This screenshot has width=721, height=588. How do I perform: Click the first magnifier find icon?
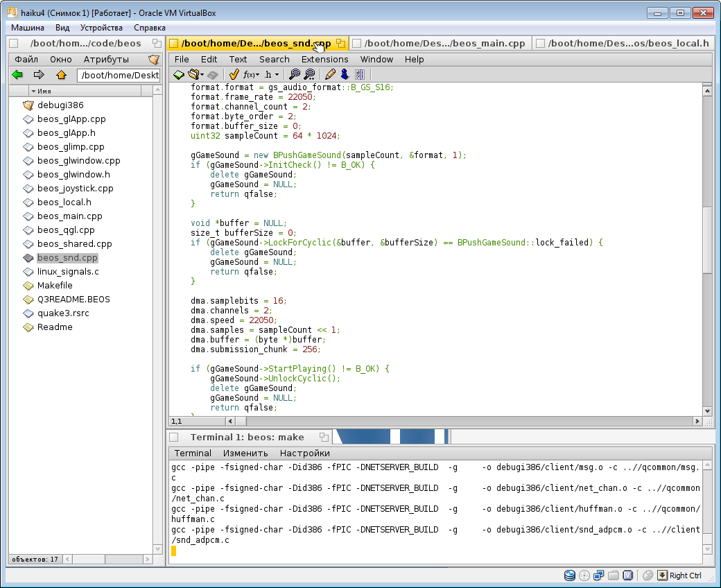click(x=295, y=75)
